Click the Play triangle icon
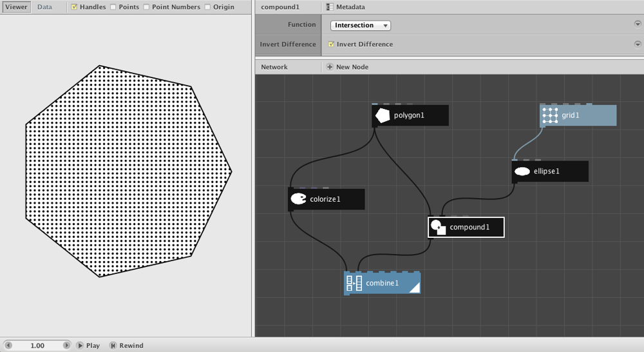The width and height of the screenshot is (644, 352). 80,346
